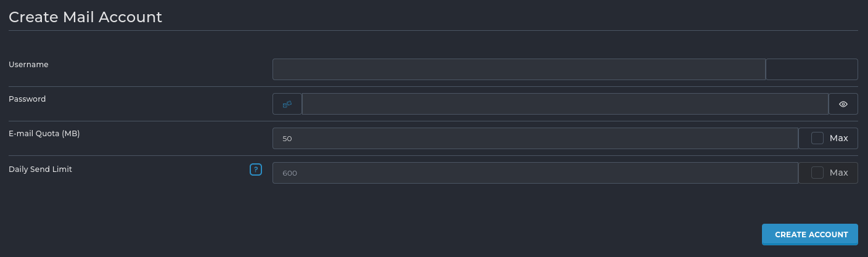Open the domain selector next to Username field
This screenshot has width=868, height=257.
click(811, 70)
